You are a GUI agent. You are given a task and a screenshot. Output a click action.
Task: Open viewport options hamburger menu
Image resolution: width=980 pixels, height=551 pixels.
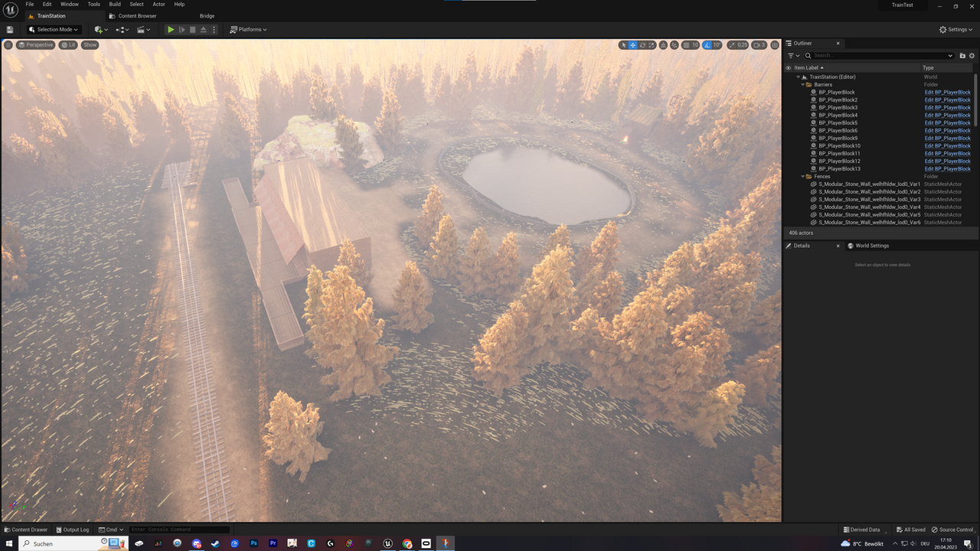tap(8, 45)
